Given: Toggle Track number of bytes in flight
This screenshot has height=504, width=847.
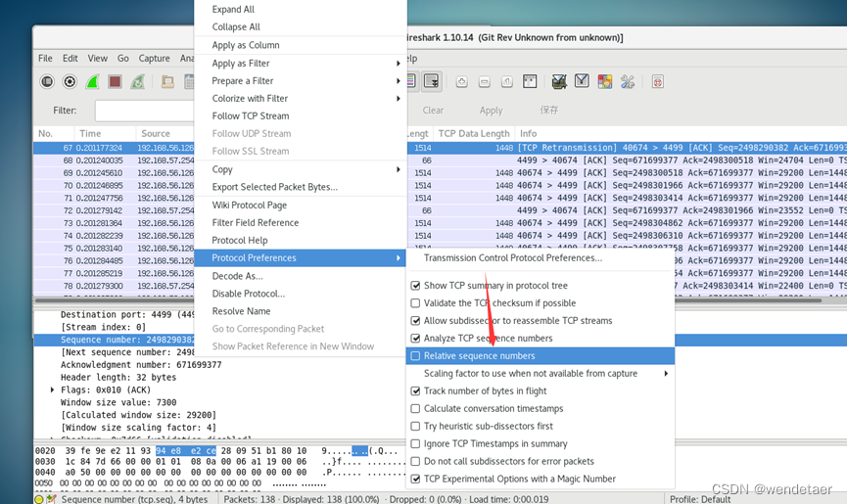Looking at the screenshot, I should click(x=415, y=390).
